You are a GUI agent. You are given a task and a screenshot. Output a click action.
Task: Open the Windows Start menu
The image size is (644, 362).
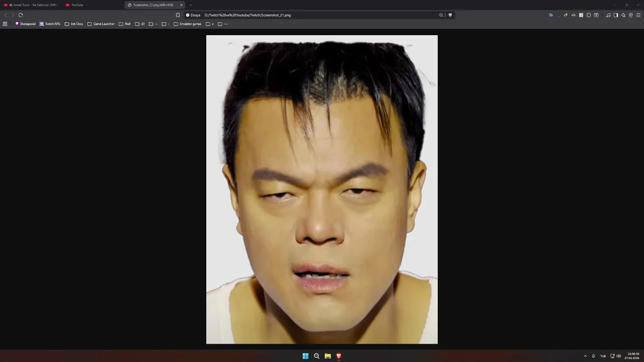point(305,356)
